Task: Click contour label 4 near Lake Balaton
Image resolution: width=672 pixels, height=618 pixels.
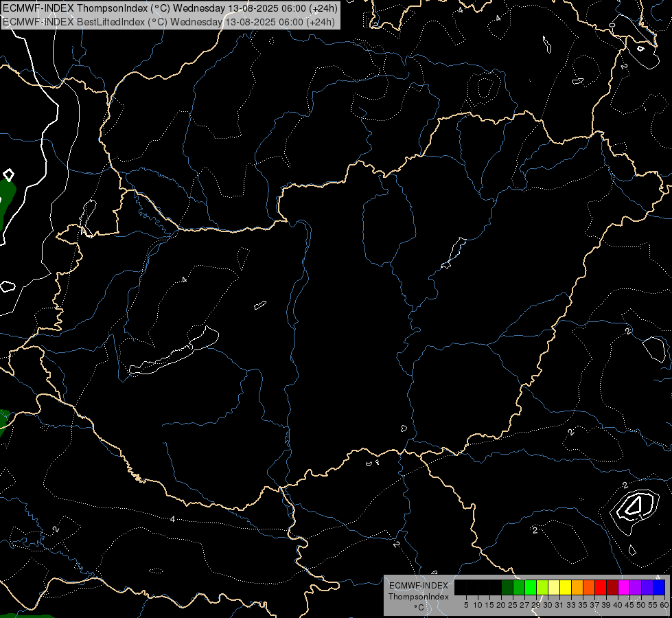Action: [x=184, y=279]
